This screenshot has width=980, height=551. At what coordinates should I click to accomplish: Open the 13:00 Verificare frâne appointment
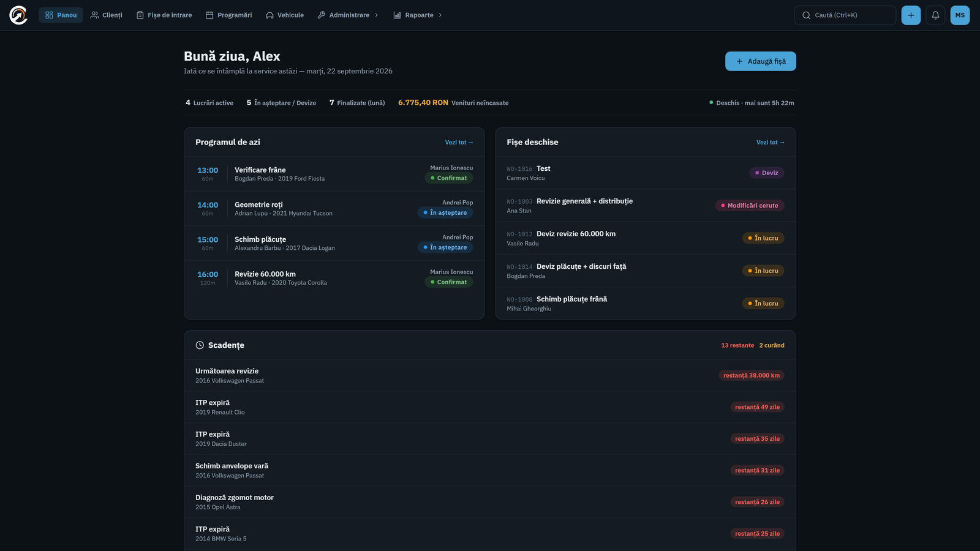click(x=334, y=174)
